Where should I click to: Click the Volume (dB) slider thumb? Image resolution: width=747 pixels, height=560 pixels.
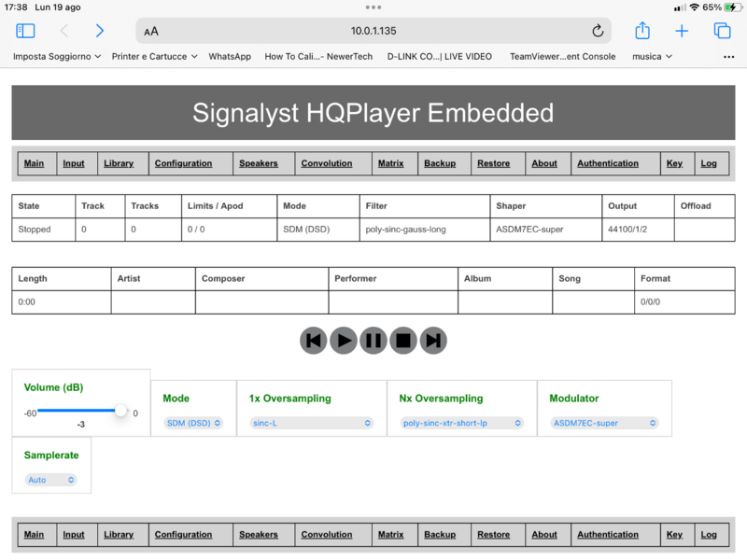121,410
